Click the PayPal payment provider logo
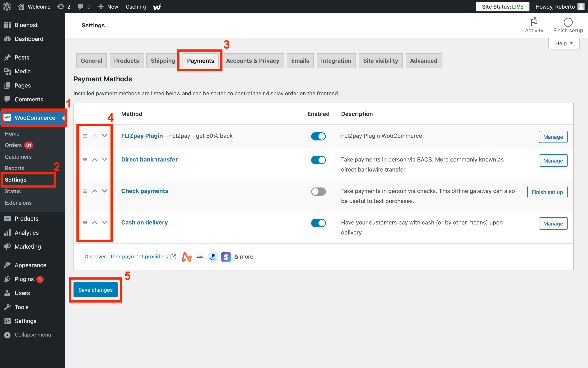 (x=213, y=257)
